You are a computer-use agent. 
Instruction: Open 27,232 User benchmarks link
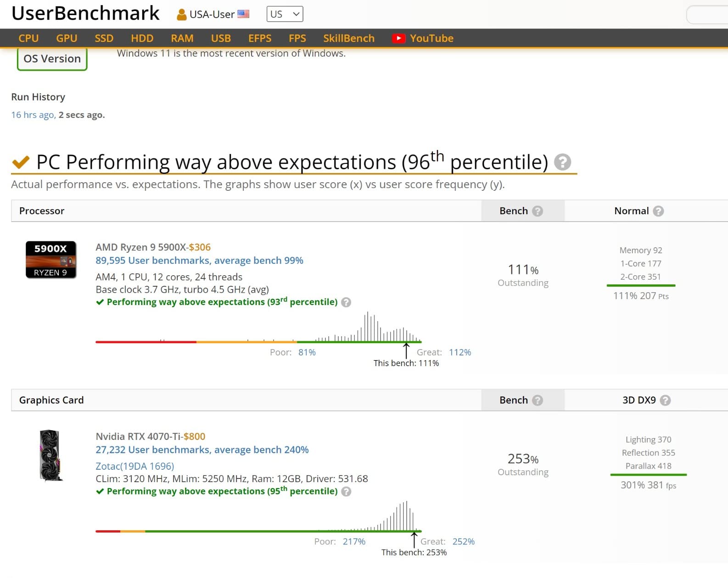click(x=202, y=450)
